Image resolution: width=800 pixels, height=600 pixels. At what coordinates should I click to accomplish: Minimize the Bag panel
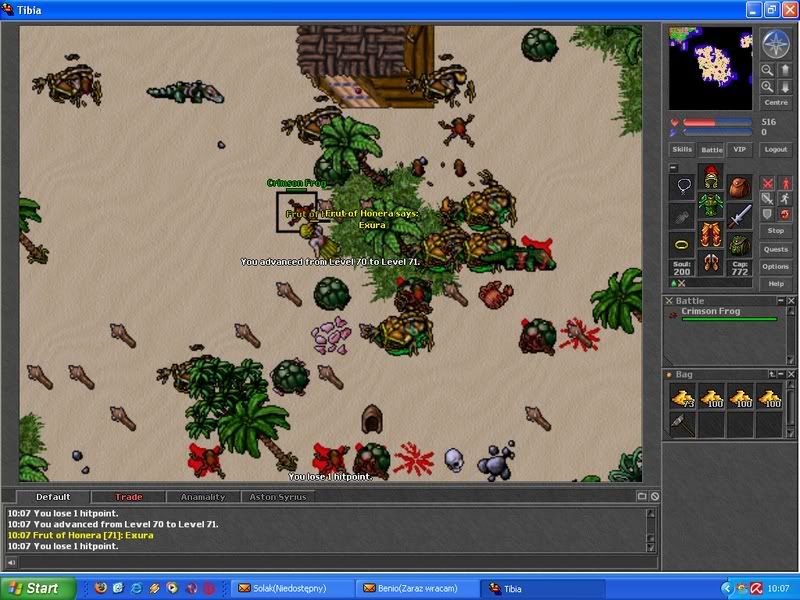click(x=781, y=374)
